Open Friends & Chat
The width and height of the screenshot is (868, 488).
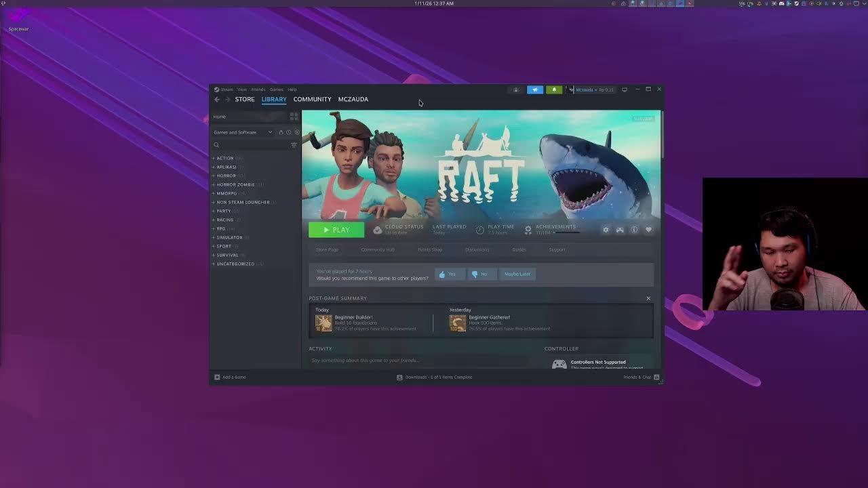tap(642, 377)
